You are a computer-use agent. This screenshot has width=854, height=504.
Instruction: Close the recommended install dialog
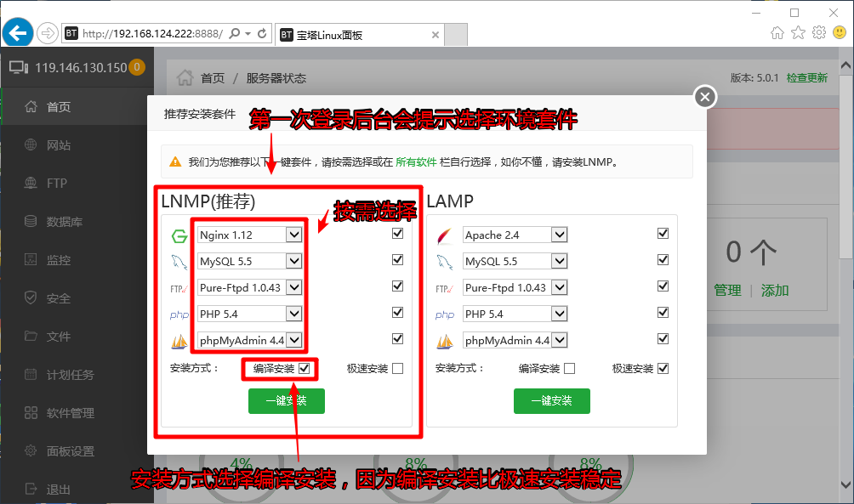(704, 97)
